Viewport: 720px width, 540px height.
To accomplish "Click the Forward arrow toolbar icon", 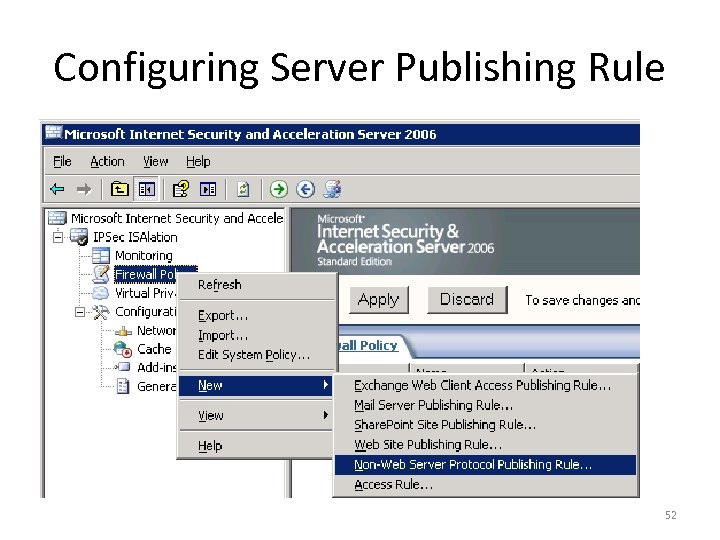I will point(84,189).
